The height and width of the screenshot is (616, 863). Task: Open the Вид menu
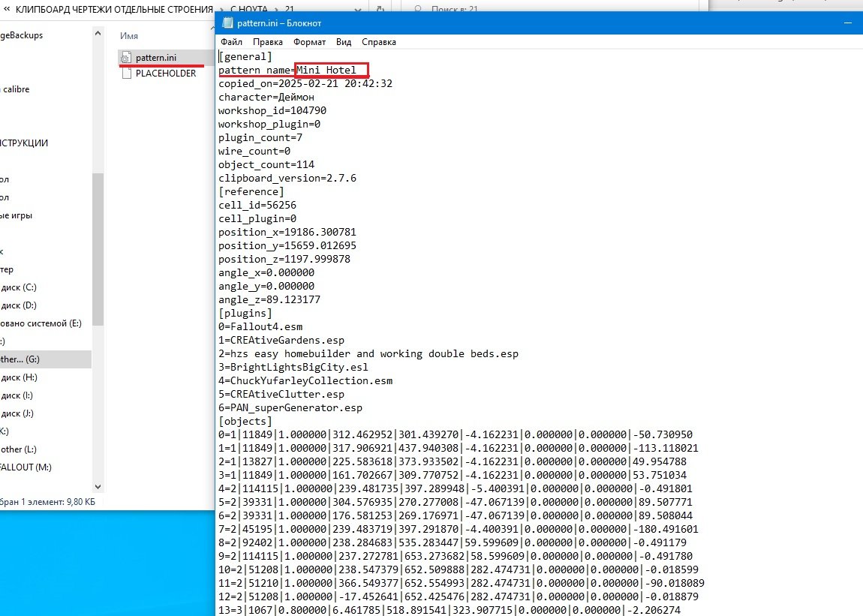(344, 42)
